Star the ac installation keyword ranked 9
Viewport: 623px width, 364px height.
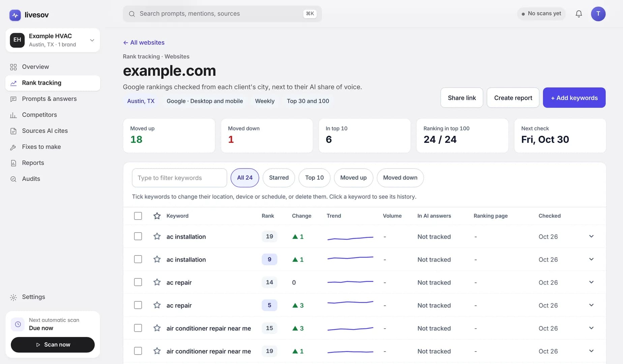click(x=157, y=259)
